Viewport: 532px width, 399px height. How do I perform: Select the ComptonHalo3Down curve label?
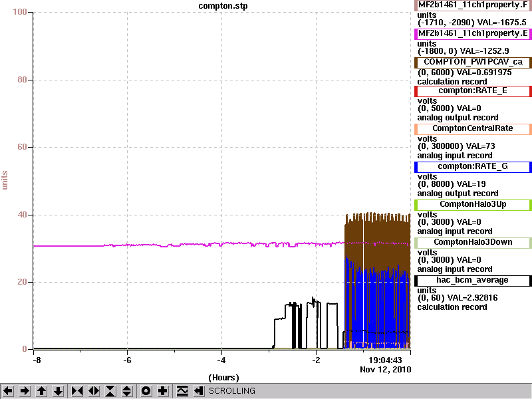[473, 243]
